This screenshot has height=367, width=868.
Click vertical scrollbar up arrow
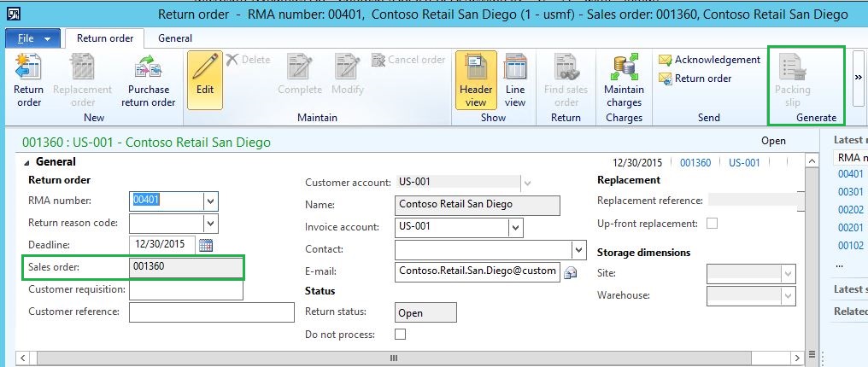pyautogui.click(x=812, y=160)
